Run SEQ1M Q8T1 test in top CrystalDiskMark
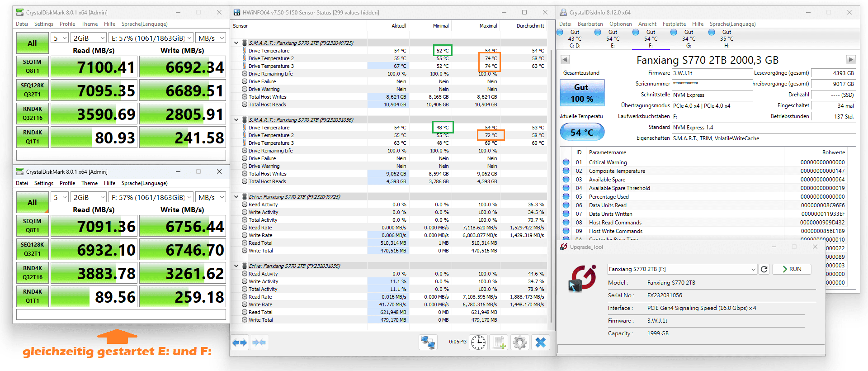The width and height of the screenshot is (868, 371). [32, 67]
